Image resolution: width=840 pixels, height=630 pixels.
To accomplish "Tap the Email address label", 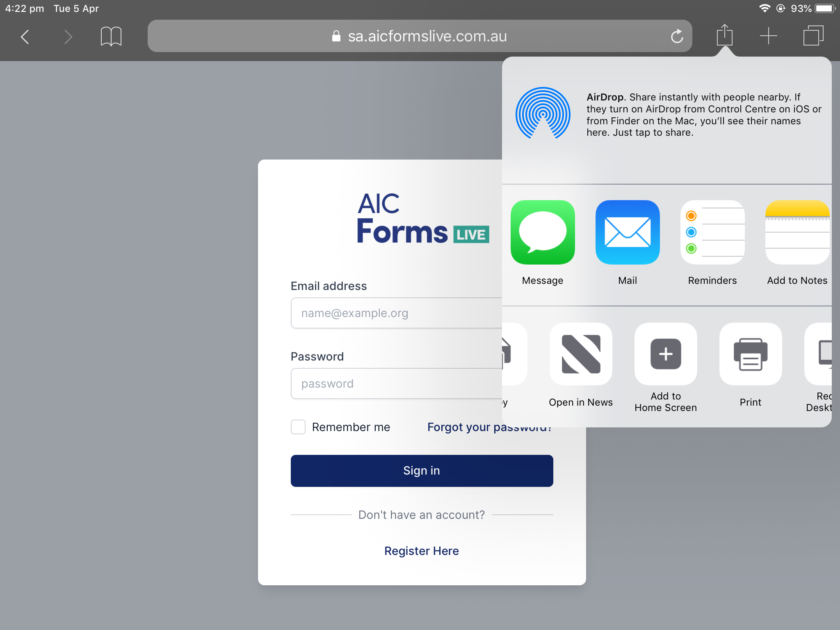I will tap(329, 286).
